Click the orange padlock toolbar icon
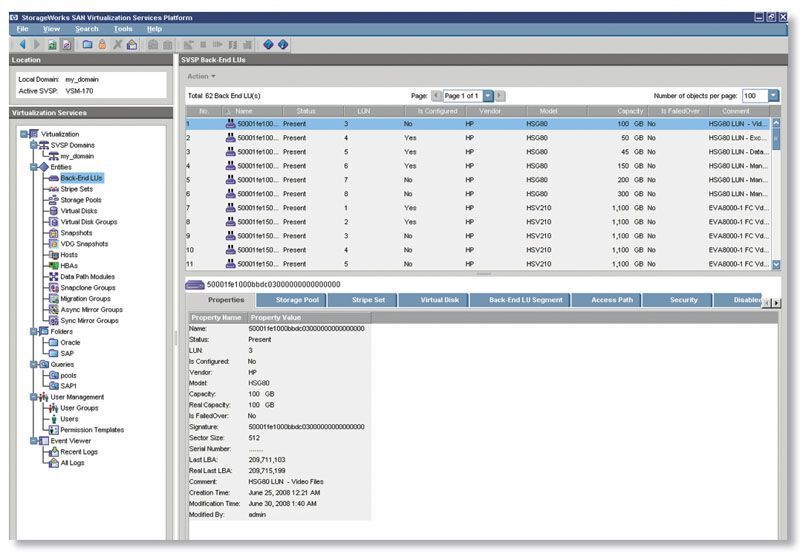 [x=102, y=45]
